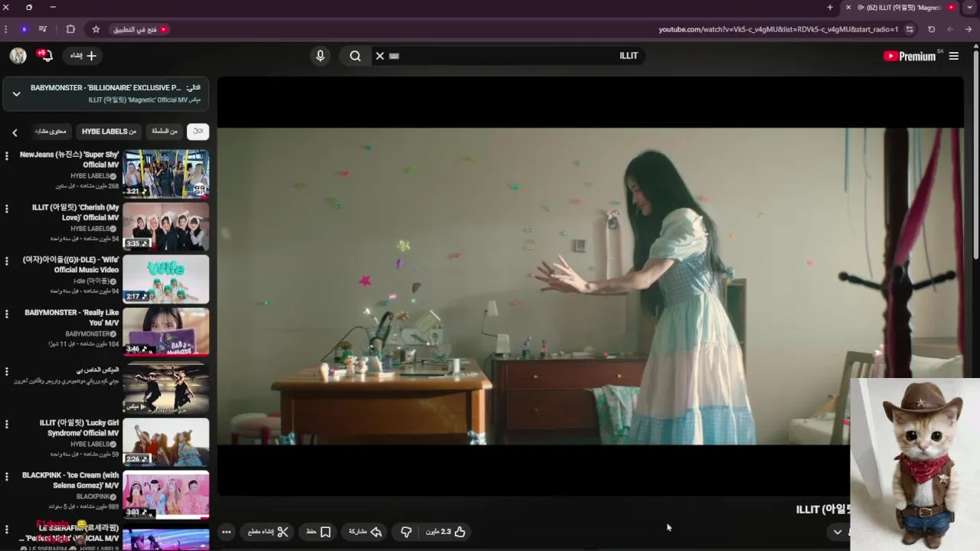Select the 'From HYBE LABELS' chip
This screenshot has height=551, width=980.
(x=109, y=131)
